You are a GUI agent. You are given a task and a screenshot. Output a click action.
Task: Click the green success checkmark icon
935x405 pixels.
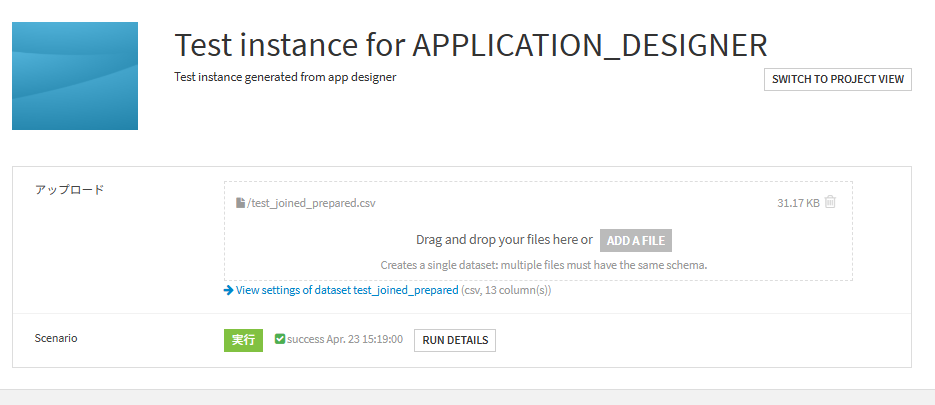pos(279,340)
